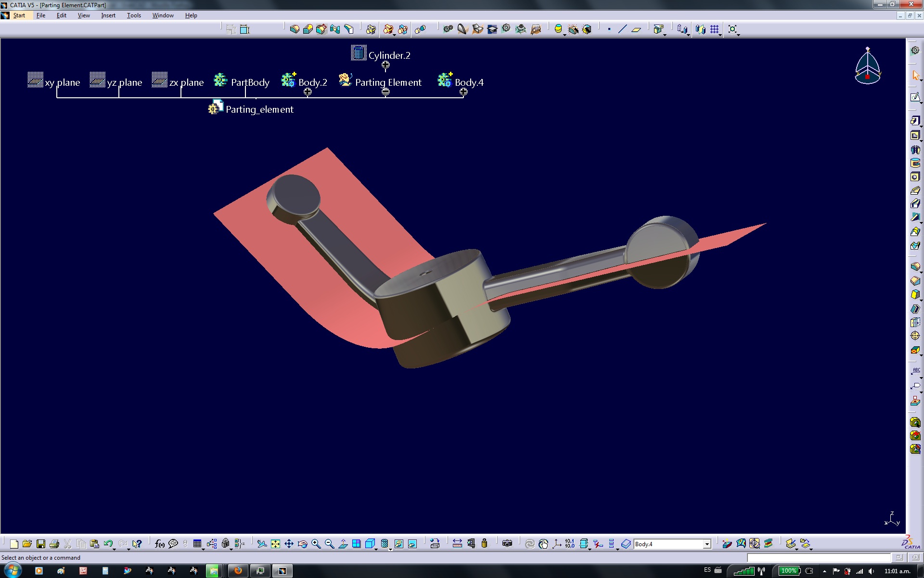Open the Tools menu
Screen dimensions: 924x578
click(x=134, y=15)
